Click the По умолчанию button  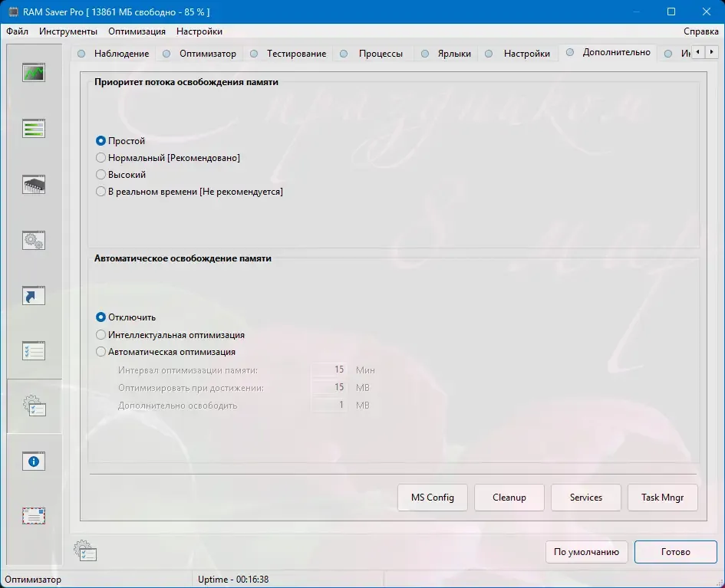(586, 552)
